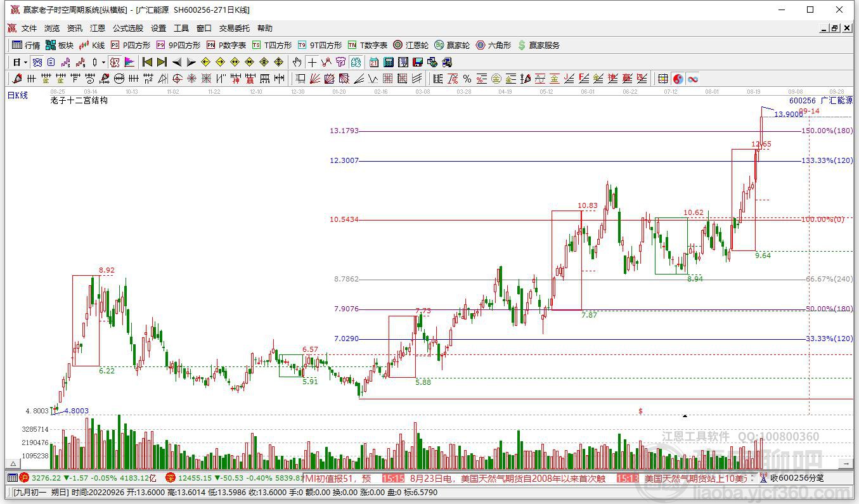Click the red pencil drawing icon
Viewport: 859px width, 504px height.
[x=16, y=79]
